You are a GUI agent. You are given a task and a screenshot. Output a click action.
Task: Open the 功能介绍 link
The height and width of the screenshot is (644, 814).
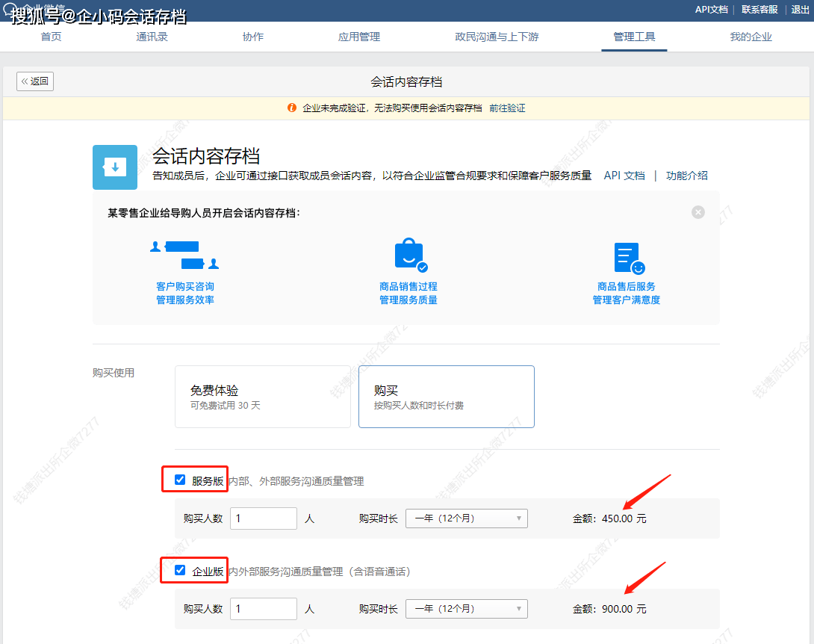[x=686, y=176]
